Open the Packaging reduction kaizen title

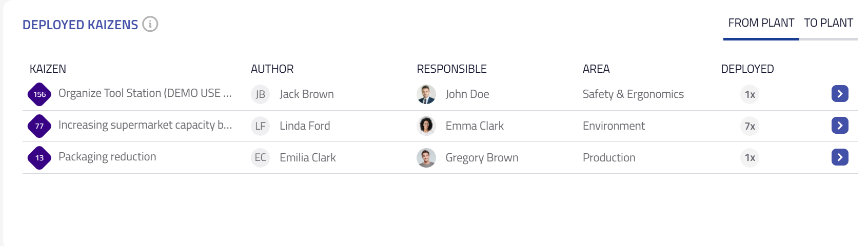(x=107, y=157)
